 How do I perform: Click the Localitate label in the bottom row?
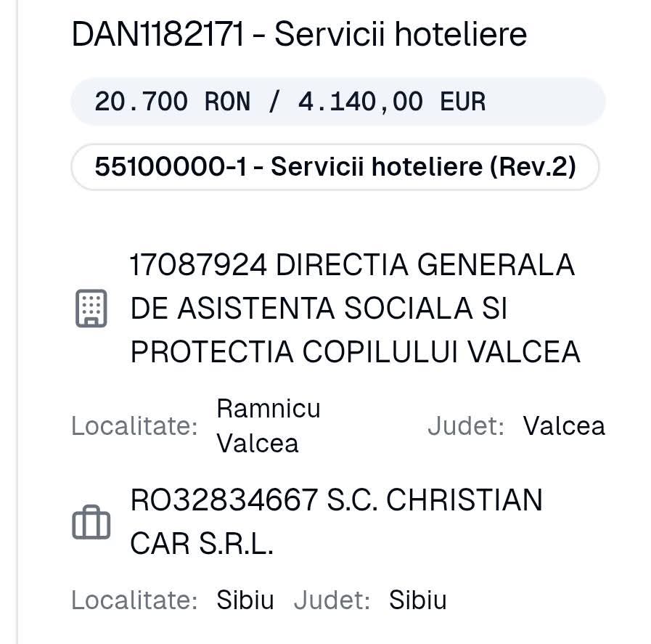coord(134,601)
